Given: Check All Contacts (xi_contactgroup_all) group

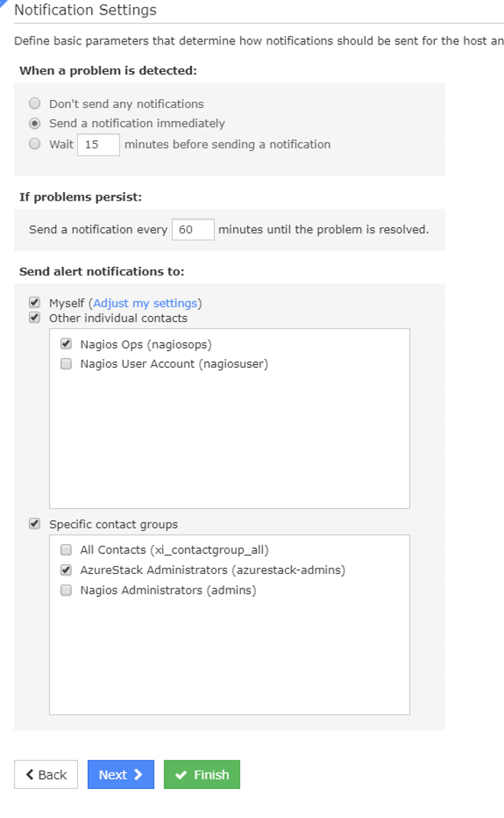Looking at the screenshot, I should point(66,549).
